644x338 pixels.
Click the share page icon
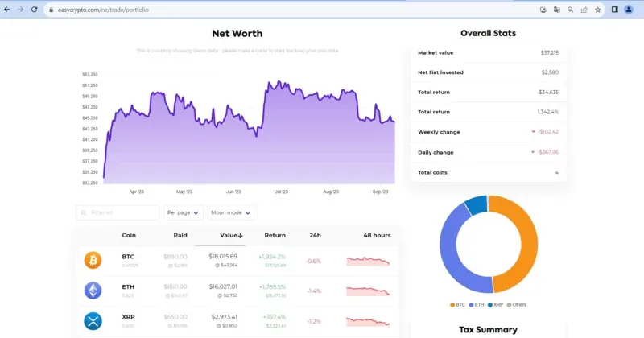tap(584, 10)
